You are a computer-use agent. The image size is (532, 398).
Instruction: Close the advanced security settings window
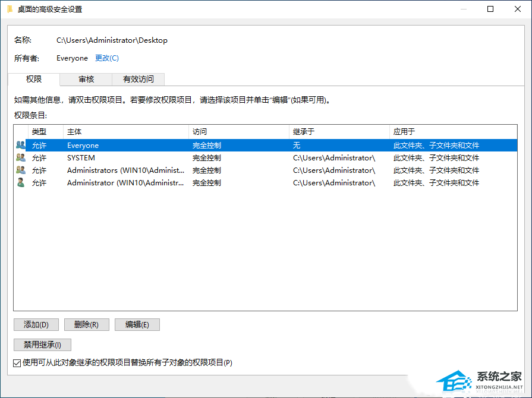point(517,9)
